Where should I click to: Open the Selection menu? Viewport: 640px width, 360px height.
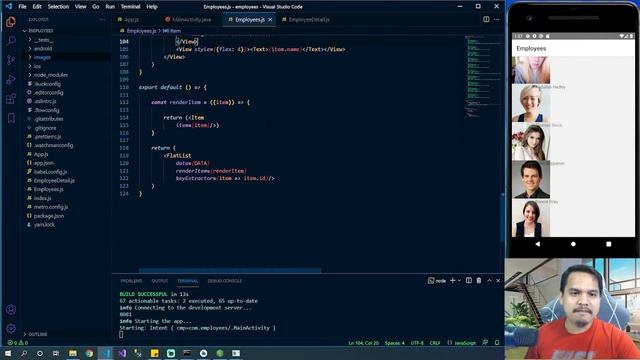[58, 7]
